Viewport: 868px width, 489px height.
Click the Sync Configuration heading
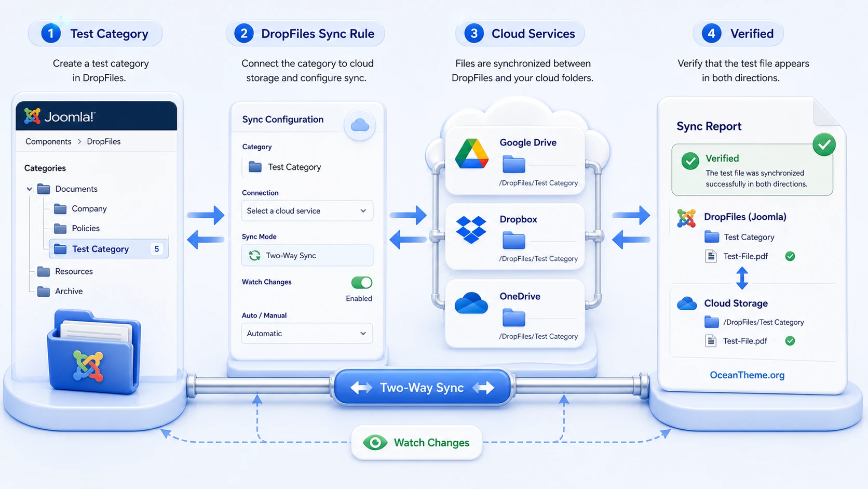coord(283,119)
